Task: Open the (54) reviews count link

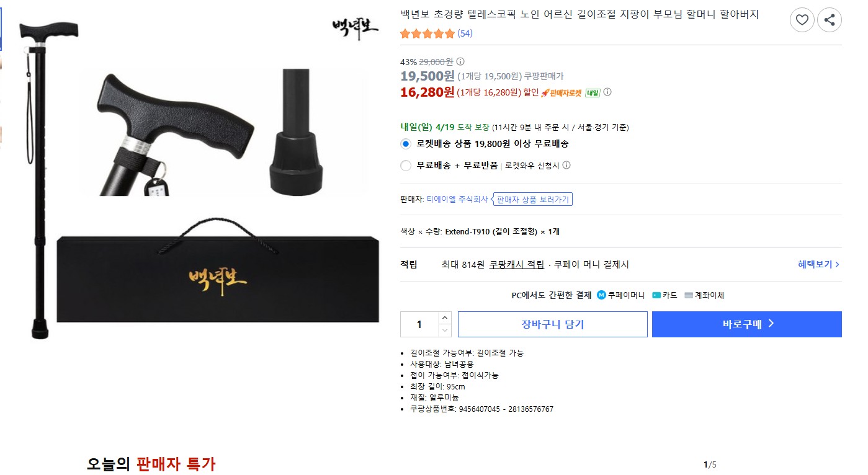Action: (465, 33)
